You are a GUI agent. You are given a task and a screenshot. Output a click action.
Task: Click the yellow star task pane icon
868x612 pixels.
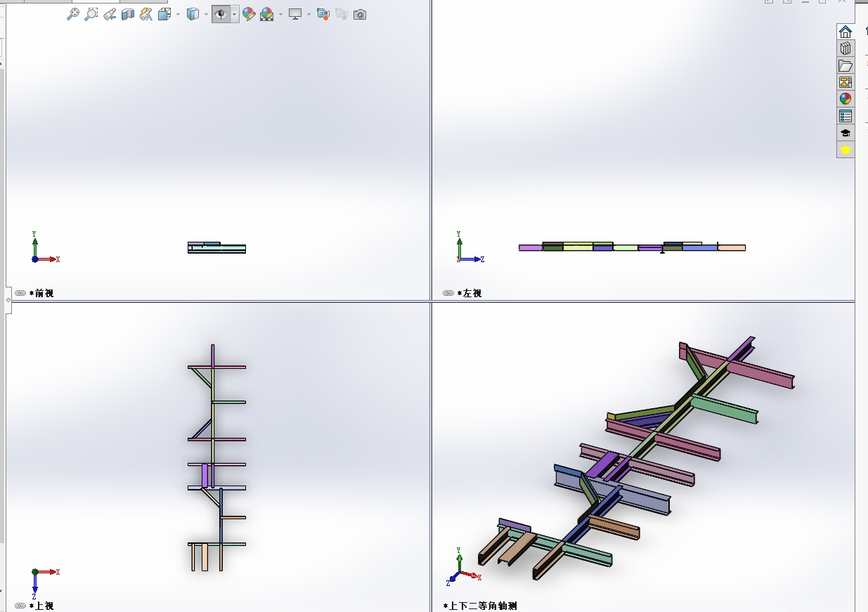pyautogui.click(x=846, y=150)
